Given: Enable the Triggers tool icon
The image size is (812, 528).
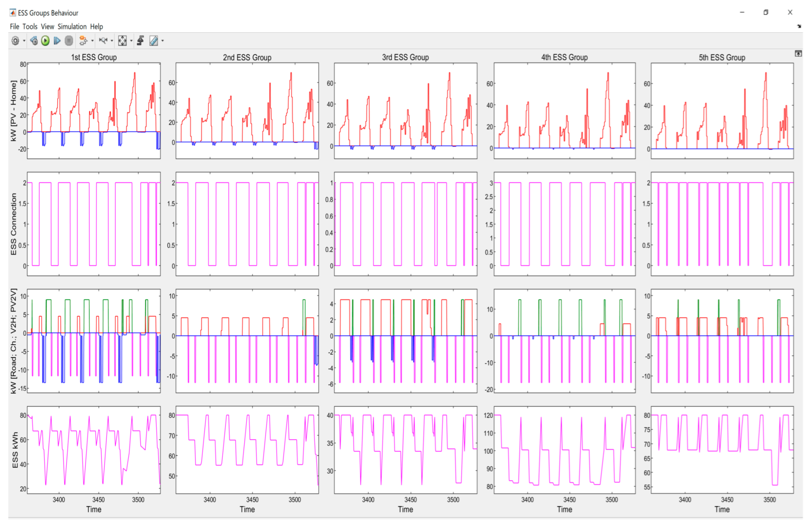Looking at the screenshot, I should (x=141, y=41).
